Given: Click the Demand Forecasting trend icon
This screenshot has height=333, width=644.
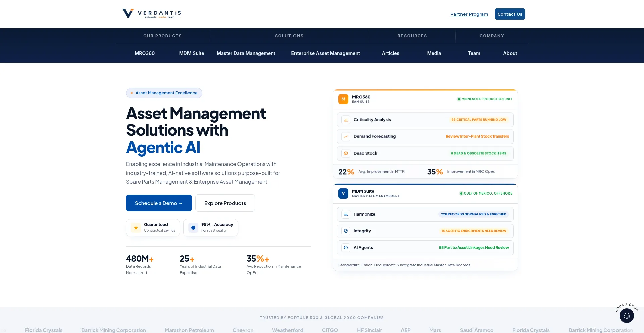Looking at the screenshot, I should 346,136.
